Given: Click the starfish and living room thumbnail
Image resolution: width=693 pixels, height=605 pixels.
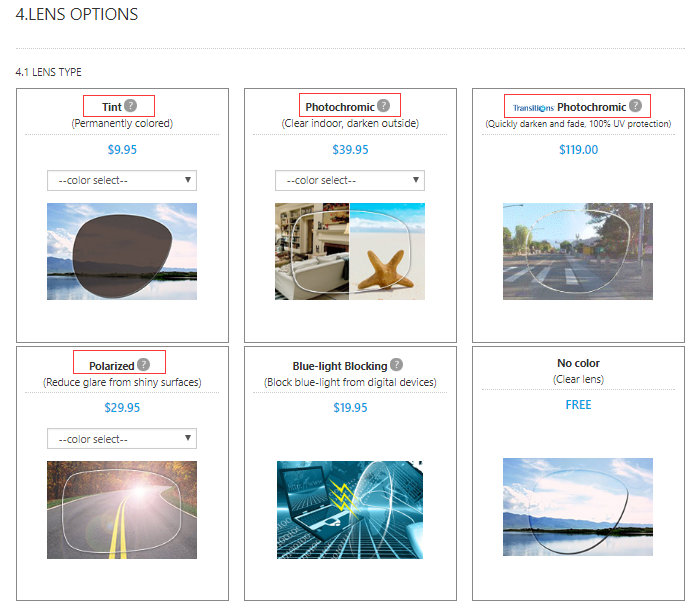Looking at the screenshot, I should (x=350, y=251).
